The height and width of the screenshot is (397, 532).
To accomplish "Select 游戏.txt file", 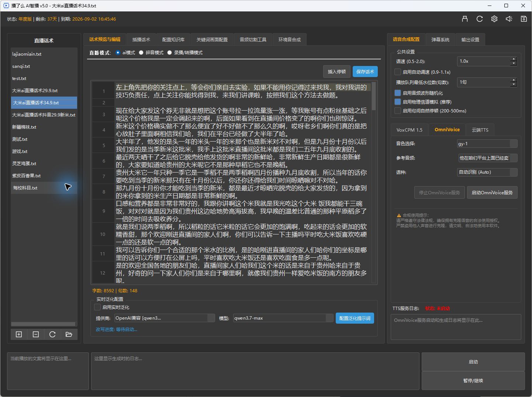I will pos(44,152).
